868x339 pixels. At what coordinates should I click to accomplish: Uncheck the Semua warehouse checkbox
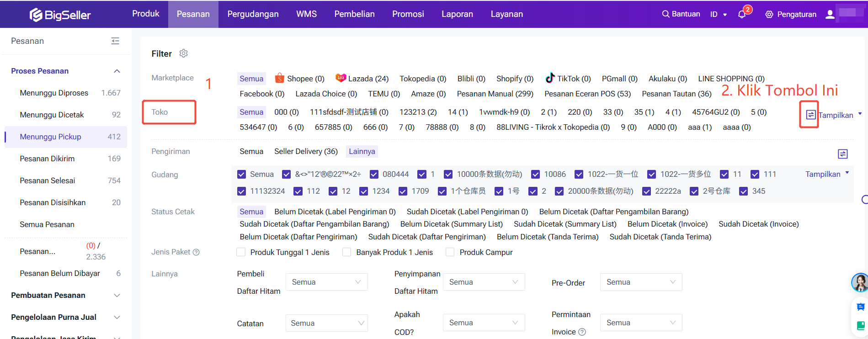click(x=241, y=175)
